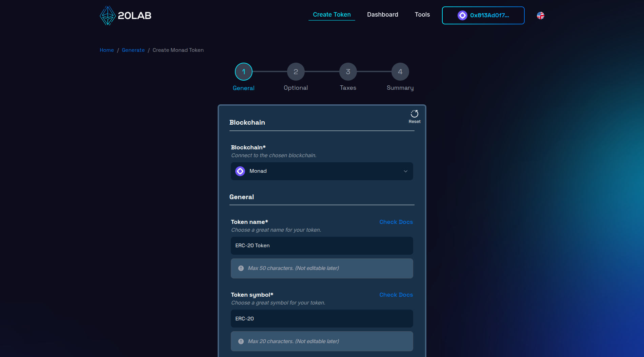Screen dimensions: 644x357
Task: Expand the Monad blockchain dropdown
Action: tap(322, 171)
